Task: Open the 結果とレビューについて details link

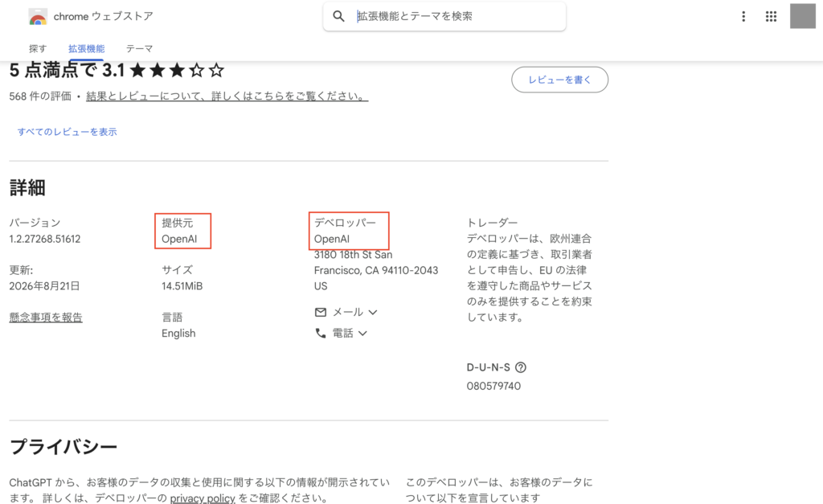Action: (x=227, y=96)
